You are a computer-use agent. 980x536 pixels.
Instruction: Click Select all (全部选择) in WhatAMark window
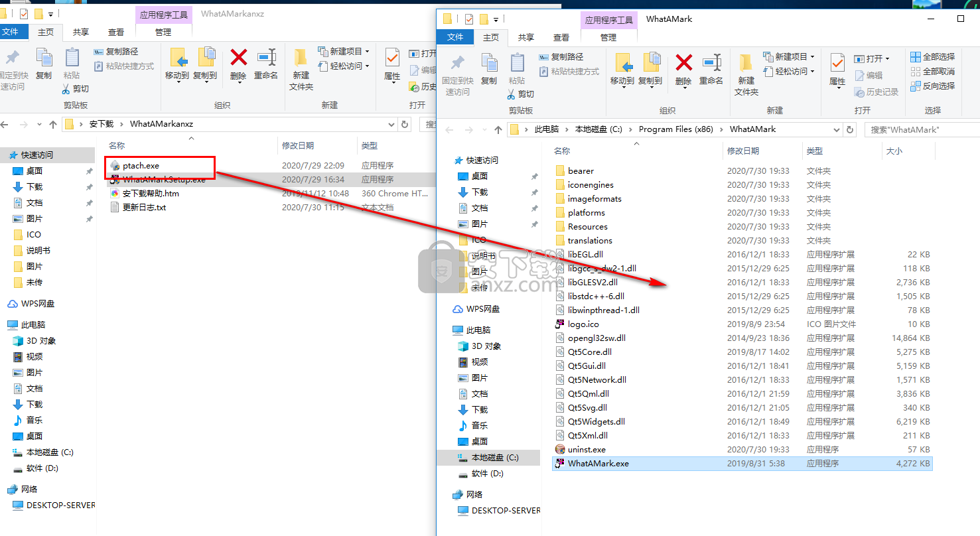932,57
